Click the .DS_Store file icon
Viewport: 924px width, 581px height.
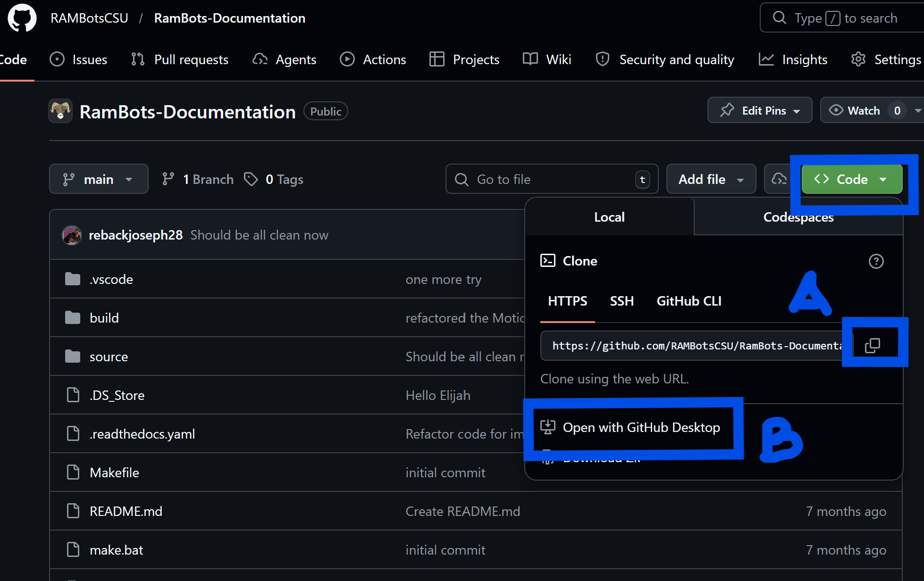click(73, 395)
